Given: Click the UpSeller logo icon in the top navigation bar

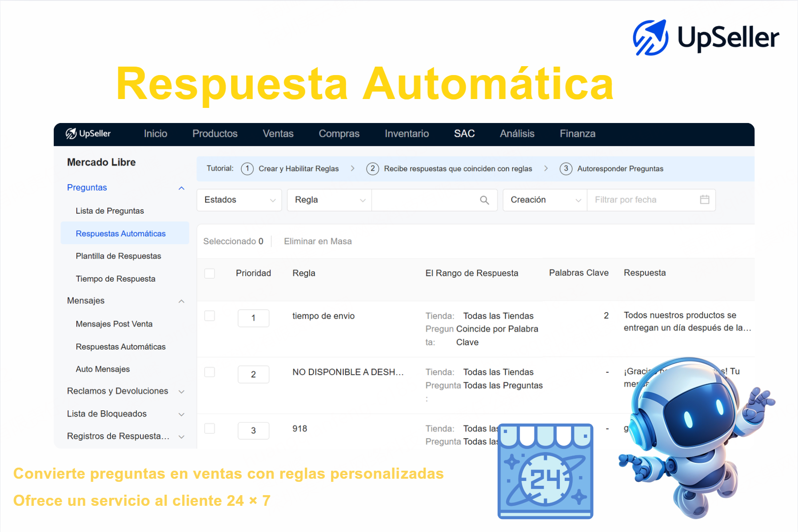Looking at the screenshot, I should click(71, 134).
